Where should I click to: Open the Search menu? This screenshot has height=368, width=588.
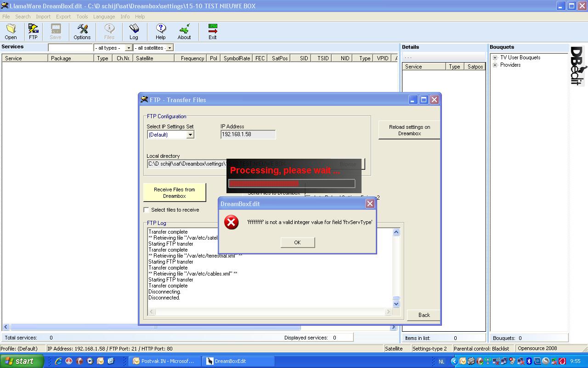coord(23,17)
